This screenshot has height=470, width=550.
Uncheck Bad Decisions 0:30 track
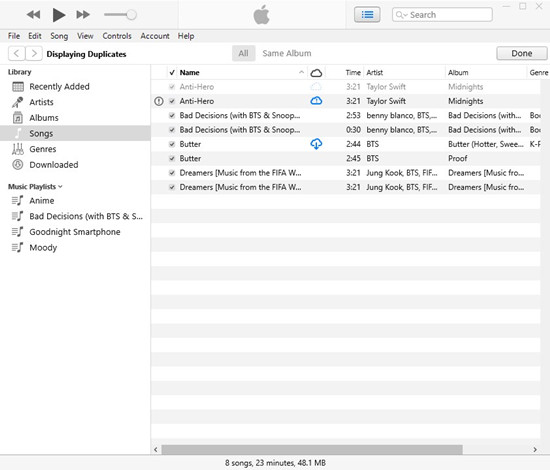(172, 130)
